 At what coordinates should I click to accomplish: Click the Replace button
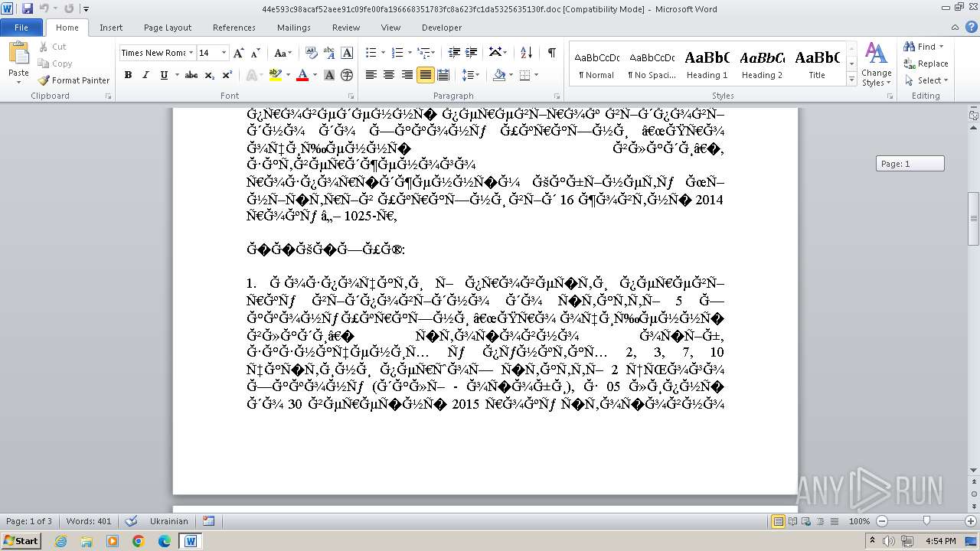[926, 64]
